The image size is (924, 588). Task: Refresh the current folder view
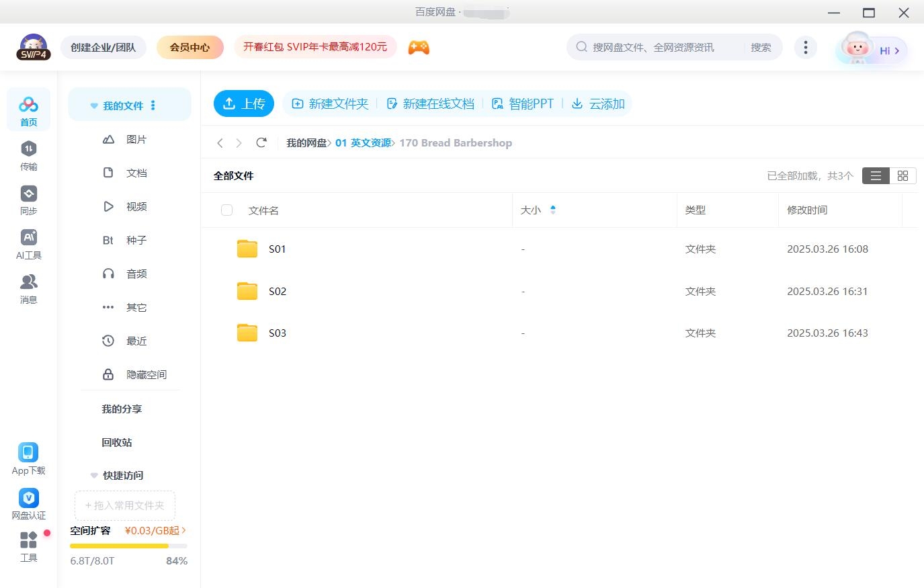pyautogui.click(x=261, y=142)
